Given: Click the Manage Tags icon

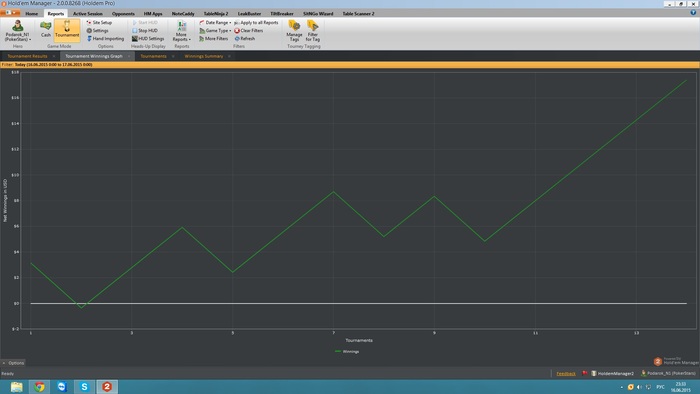Looking at the screenshot, I should click(294, 30).
